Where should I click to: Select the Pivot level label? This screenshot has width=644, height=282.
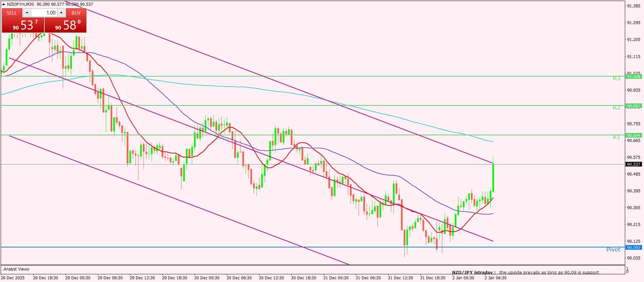(x=613, y=249)
